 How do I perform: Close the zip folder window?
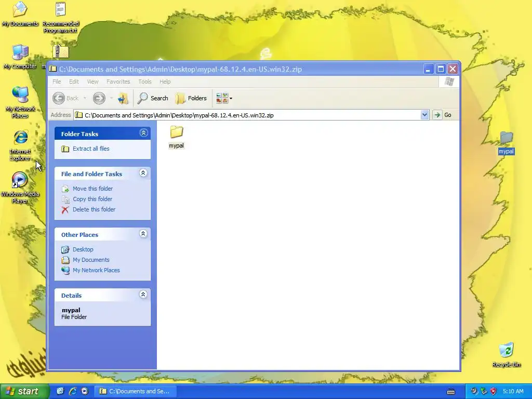453,69
